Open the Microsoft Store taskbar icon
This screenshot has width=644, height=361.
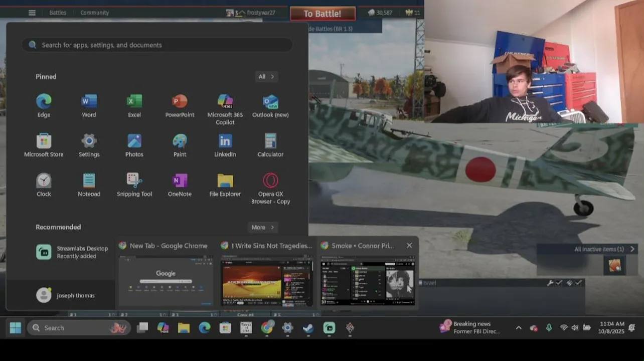tap(225, 328)
